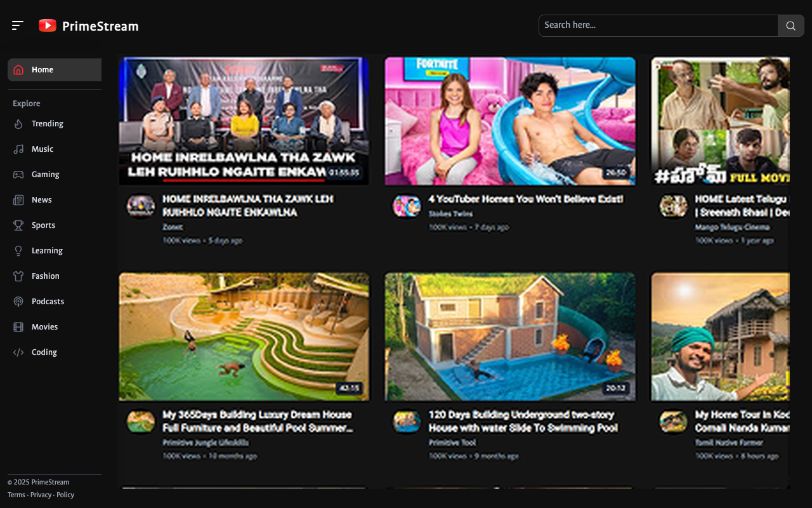
Task: Go to the Music category label
Action: coord(43,149)
